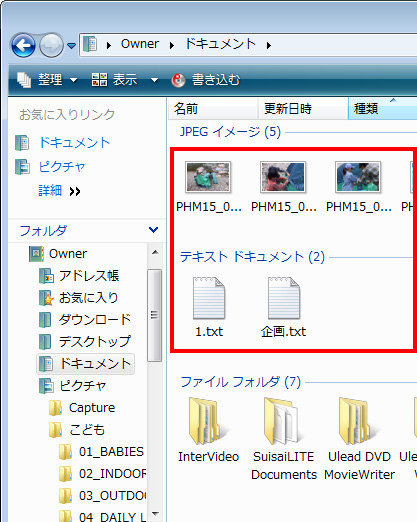
Task: Click the 書き込む burn button
Action: point(206,80)
